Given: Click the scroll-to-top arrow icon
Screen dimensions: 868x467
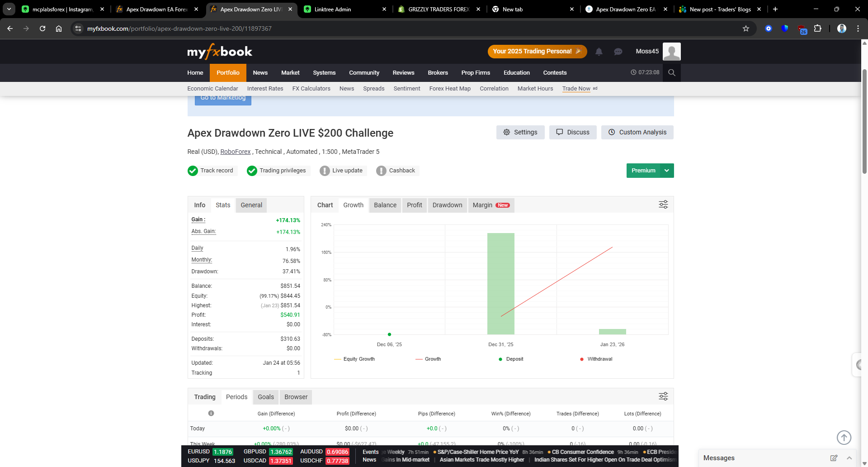Looking at the screenshot, I should [x=844, y=438].
